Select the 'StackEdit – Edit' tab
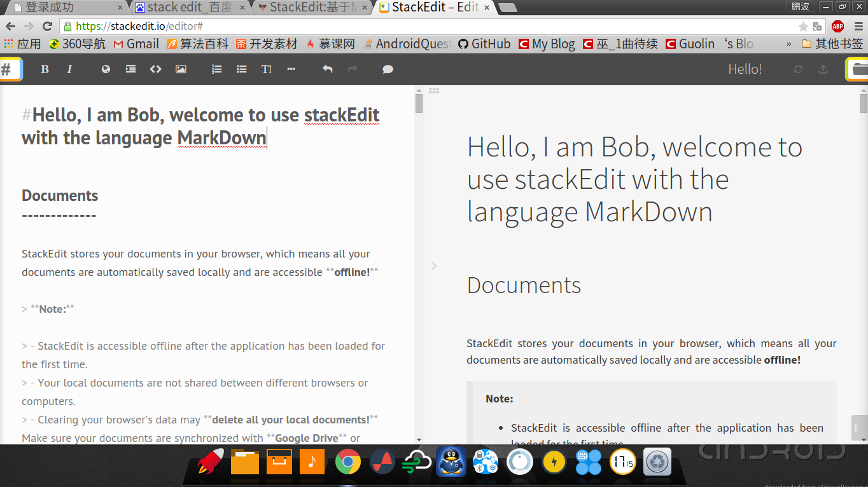The width and height of the screenshot is (868, 487). [x=435, y=8]
